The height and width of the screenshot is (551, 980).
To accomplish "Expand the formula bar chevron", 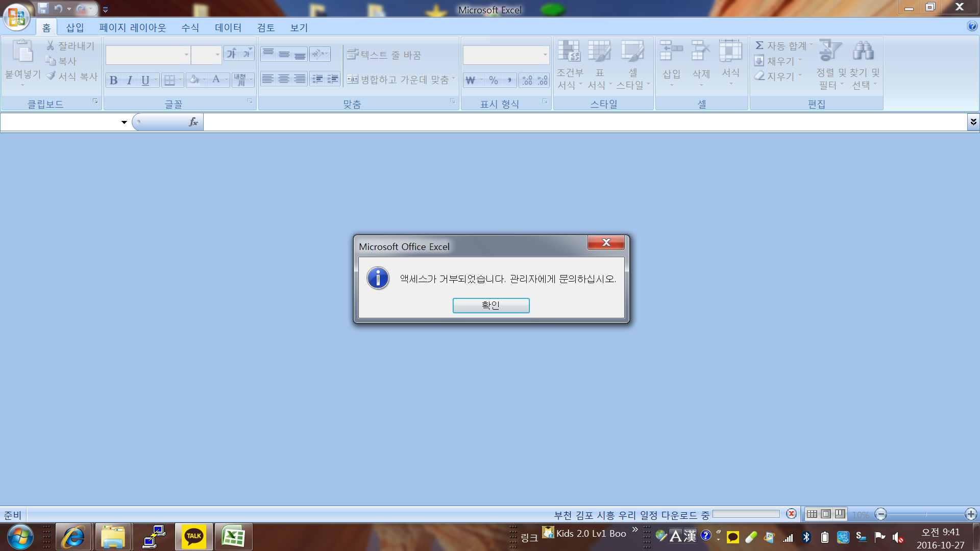I will [x=973, y=121].
